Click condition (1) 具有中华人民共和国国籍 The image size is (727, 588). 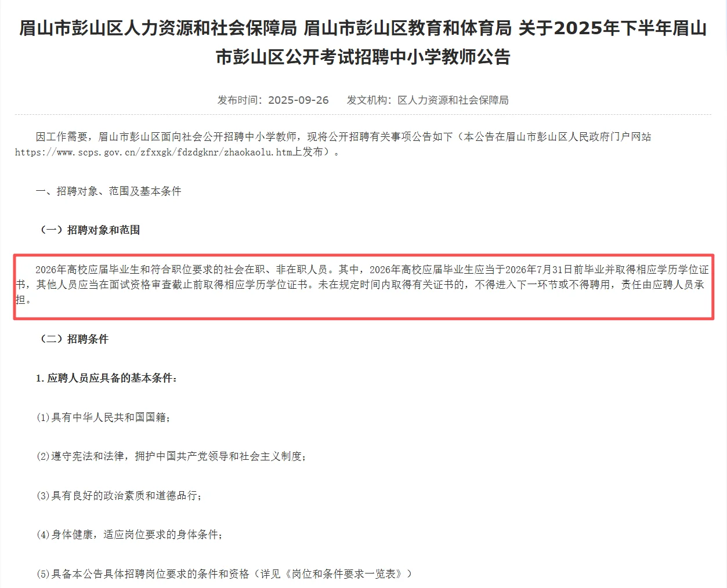click(103, 418)
